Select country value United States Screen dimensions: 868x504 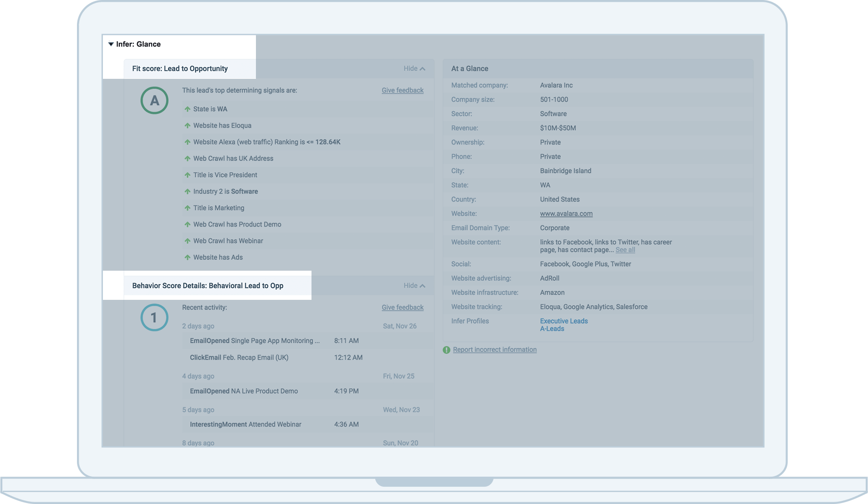[x=560, y=200]
